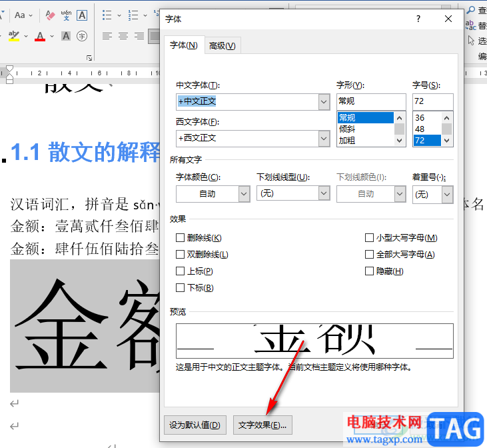Screen dimensions: 487x448
Task: Open the highlight color dropdown arrow
Action: coord(26,37)
